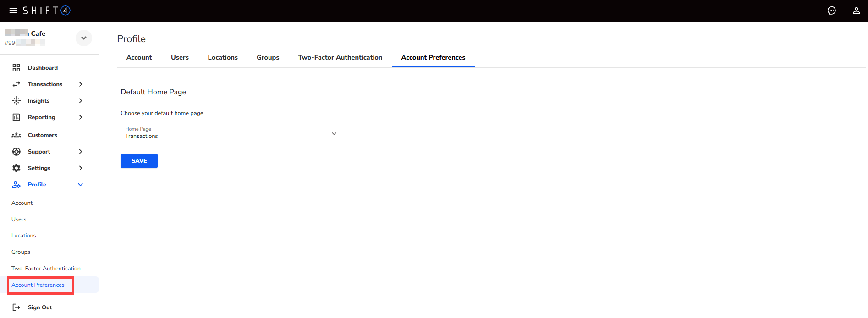868x318 pixels.
Task: Open the Cafe merchant selector dropdown
Action: point(84,38)
